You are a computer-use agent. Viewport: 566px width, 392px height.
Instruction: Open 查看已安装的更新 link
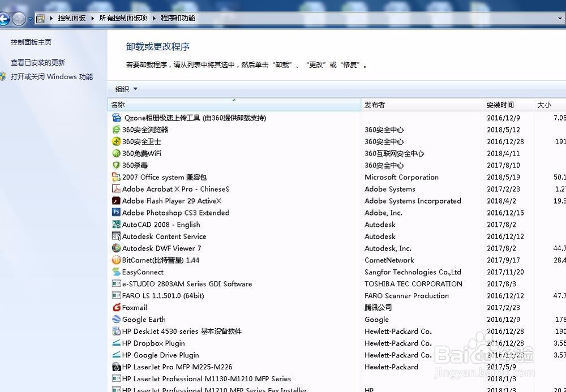38,62
